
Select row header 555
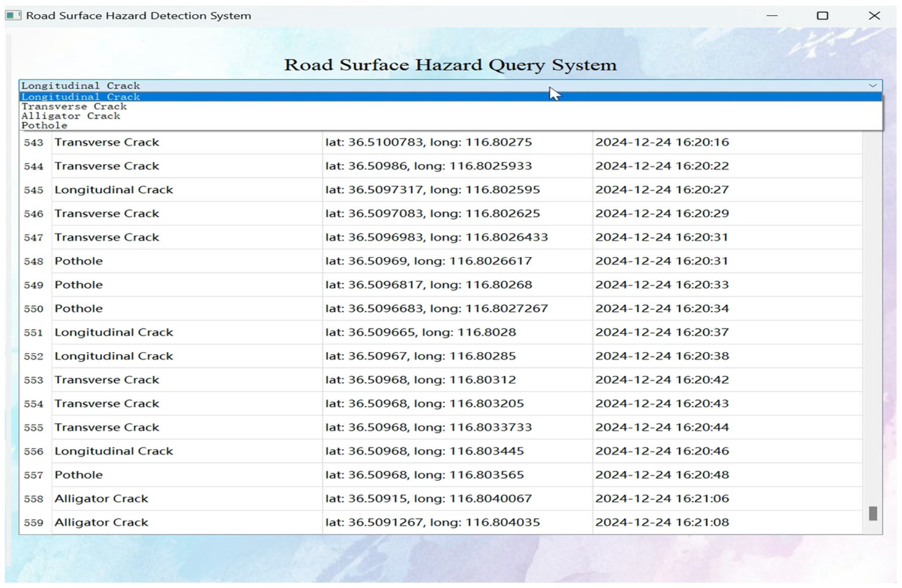35,428
